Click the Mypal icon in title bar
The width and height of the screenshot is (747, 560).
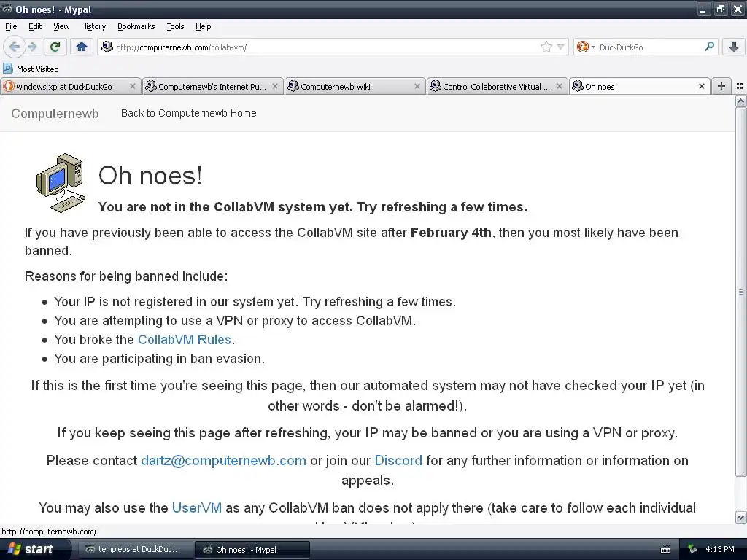pyautogui.click(x=7, y=9)
